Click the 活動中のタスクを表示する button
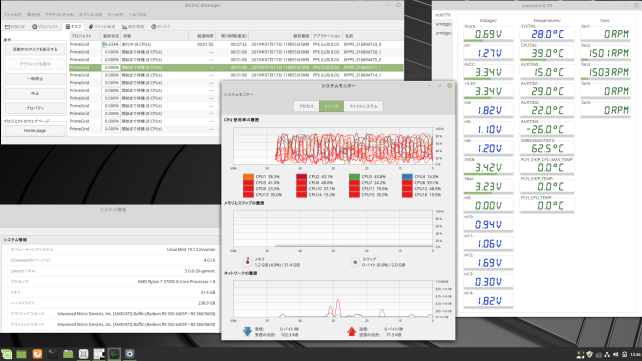Image resolution: width=642 pixels, height=361 pixels. pos(35,50)
